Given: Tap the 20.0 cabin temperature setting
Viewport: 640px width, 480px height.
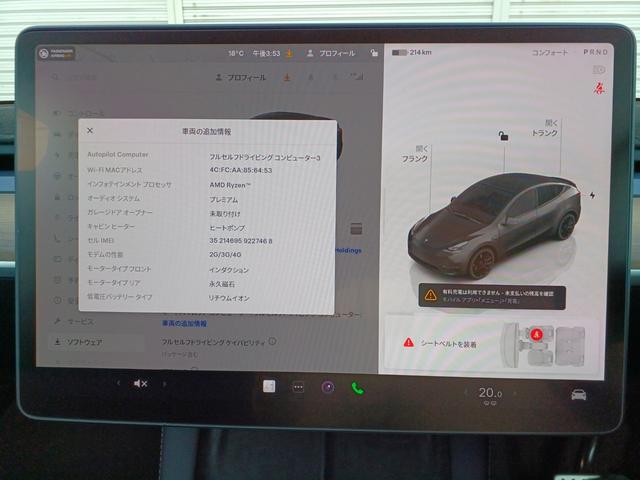Looking at the screenshot, I should coord(490,393).
